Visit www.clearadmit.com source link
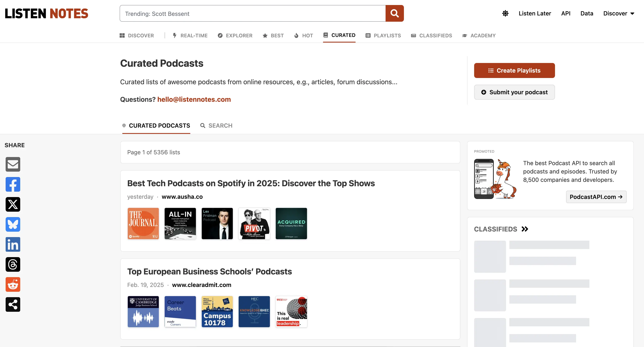 (202, 285)
